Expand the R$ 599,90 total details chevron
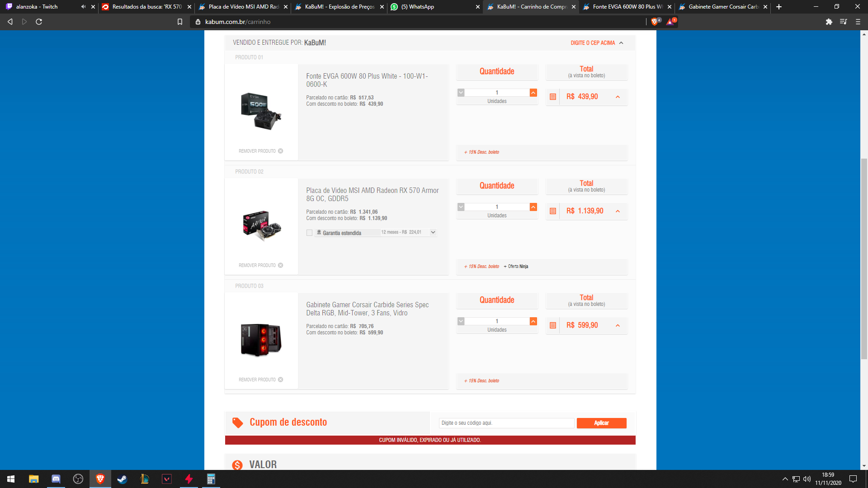This screenshot has height=488, width=868. coord(618,325)
